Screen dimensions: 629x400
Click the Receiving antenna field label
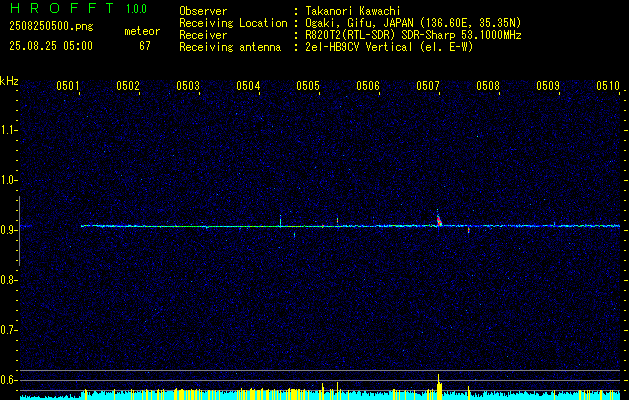point(230,47)
